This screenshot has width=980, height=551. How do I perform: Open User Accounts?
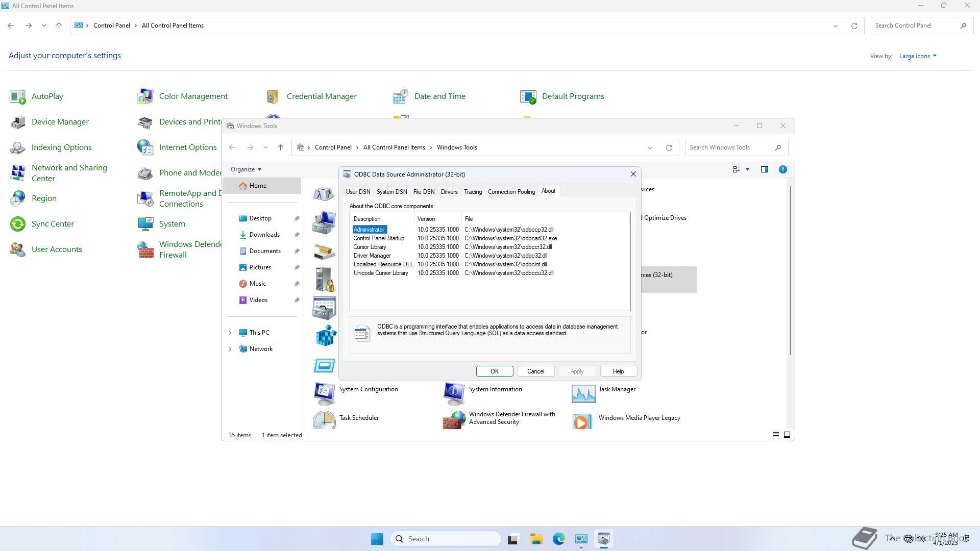tap(46, 249)
